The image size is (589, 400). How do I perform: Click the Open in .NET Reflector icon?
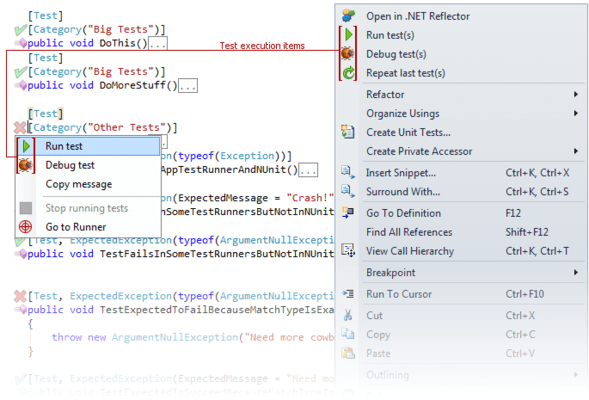pos(348,16)
